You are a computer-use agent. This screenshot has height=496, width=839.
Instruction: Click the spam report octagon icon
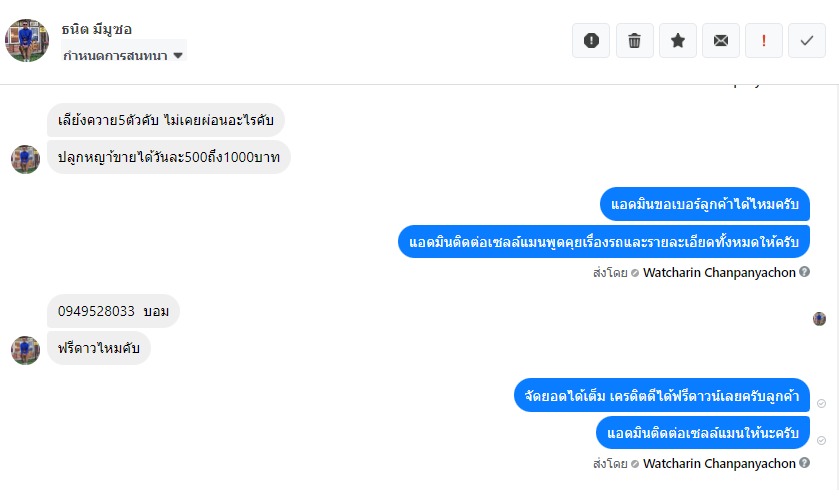pyautogui.click(x=591, y=41)
